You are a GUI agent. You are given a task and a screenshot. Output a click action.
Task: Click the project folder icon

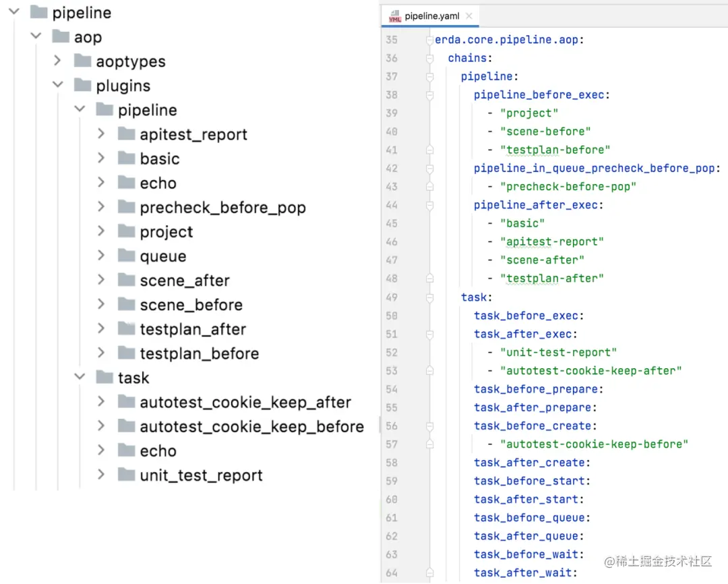click(126, 231)
